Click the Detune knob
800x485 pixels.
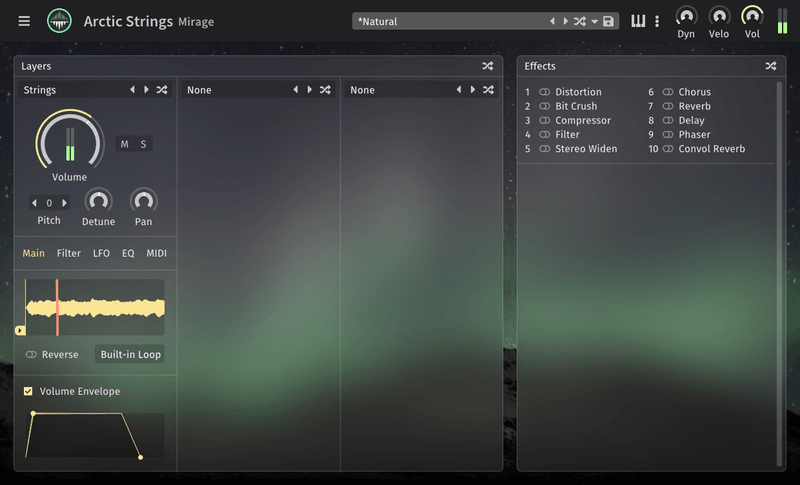pos(98,201)
